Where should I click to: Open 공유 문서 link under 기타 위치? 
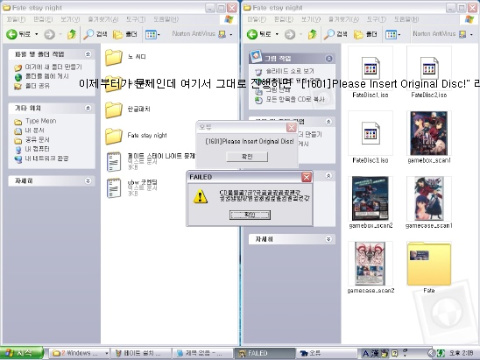(x=37, y=140)
